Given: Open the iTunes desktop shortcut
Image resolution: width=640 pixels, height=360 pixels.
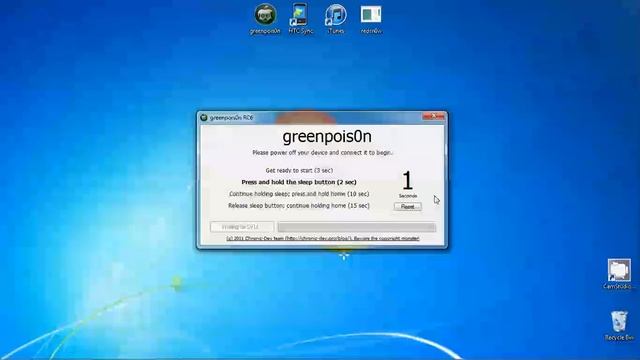Looking at the screenshot, I should (336, 19).
